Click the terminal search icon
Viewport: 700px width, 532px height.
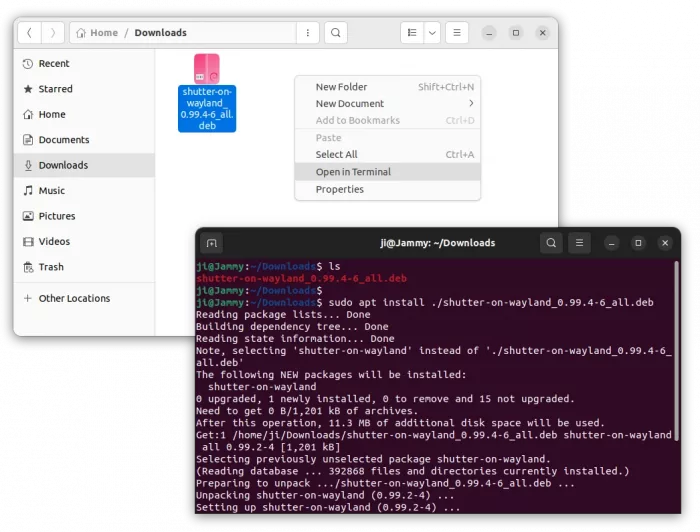pyautogui.click(x=551, y=243)
